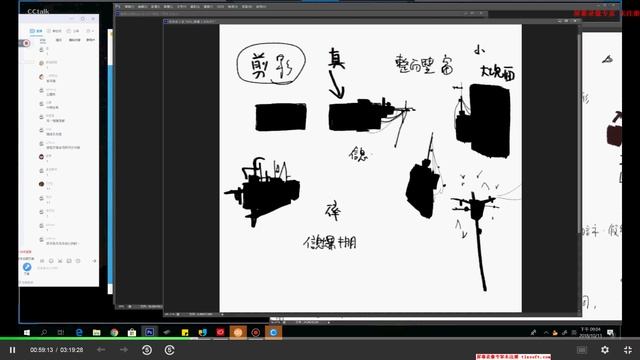
Task: Go to previous video arrow
Action: pyautogui.click(x=101, y=350)
